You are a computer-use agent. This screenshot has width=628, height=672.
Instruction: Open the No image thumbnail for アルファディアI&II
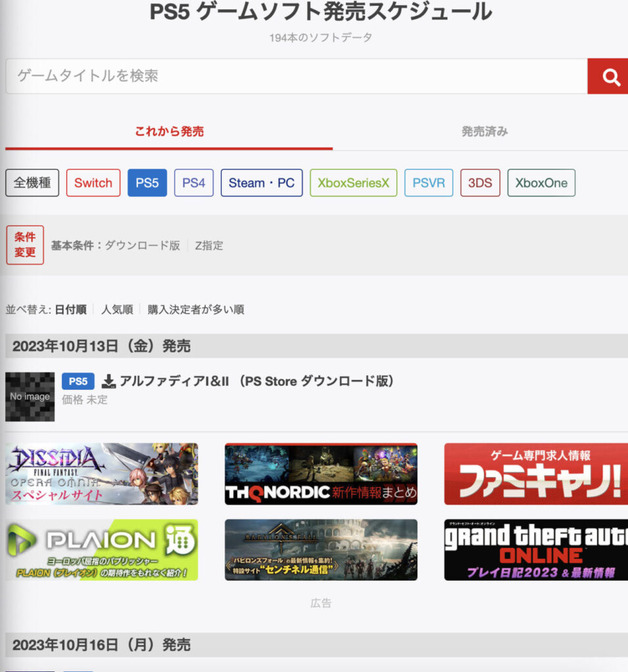click(x=30, y=397)
